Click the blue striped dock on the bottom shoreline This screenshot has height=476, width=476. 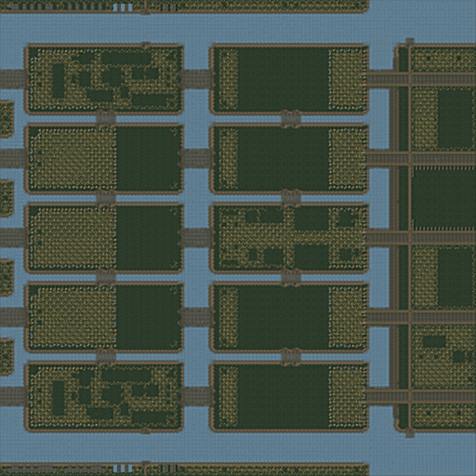tap(123, 468)
